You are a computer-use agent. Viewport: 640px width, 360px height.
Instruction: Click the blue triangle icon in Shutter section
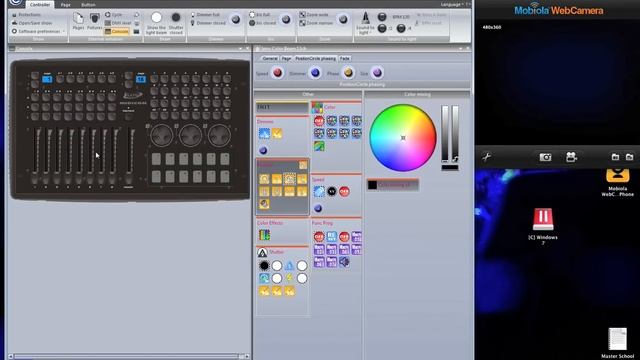click(x=289, y=266)
